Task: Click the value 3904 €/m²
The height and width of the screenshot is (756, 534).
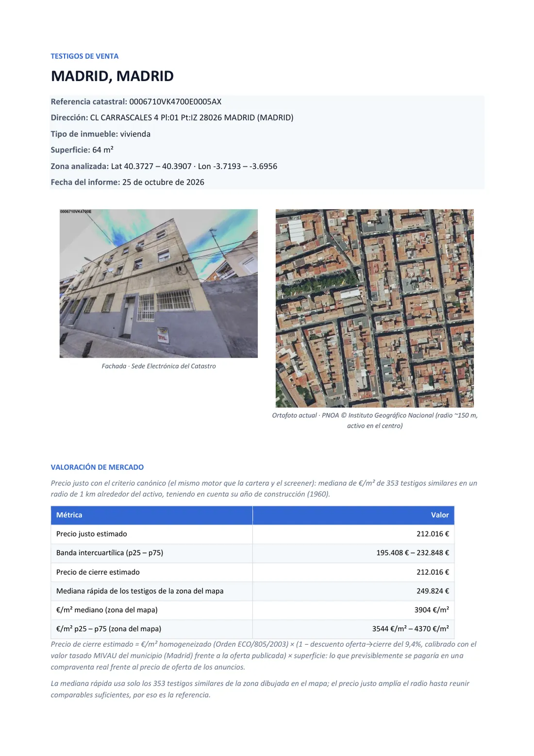Action: (x=432, y=610)
